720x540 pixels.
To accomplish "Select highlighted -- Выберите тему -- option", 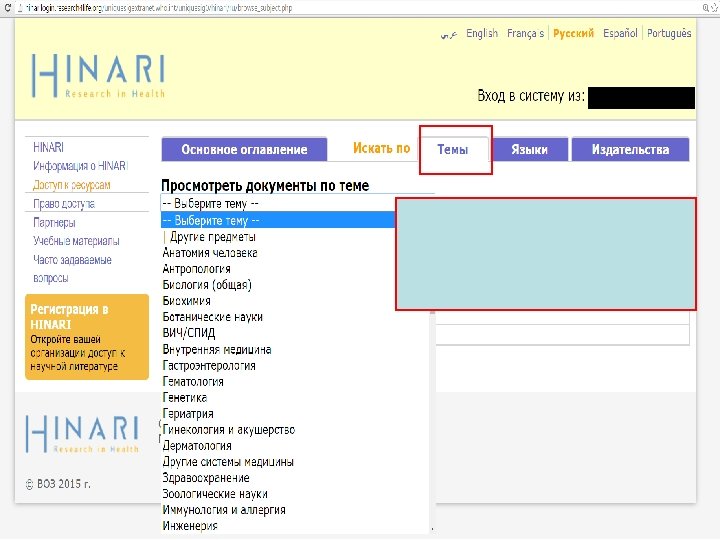I will [278, 220].
